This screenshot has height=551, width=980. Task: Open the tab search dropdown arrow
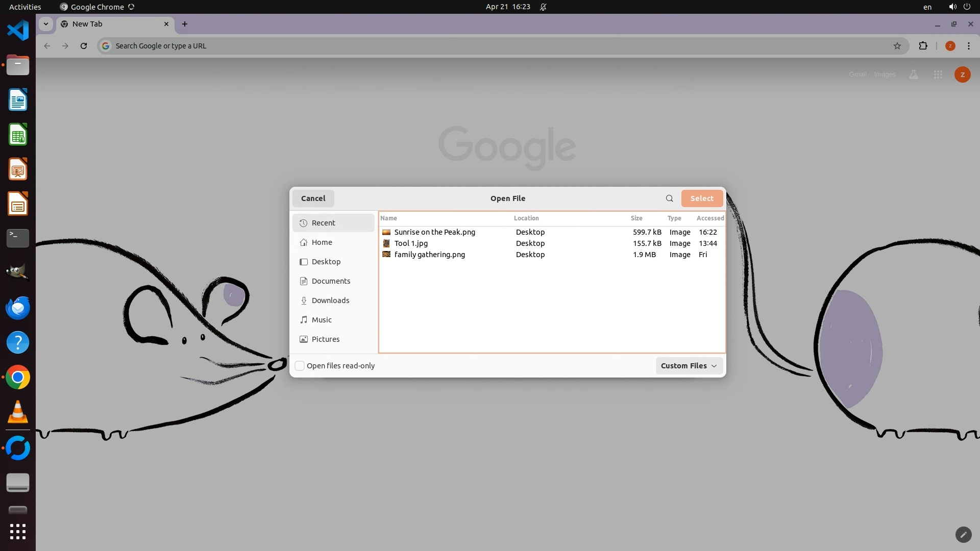(46, 24)
